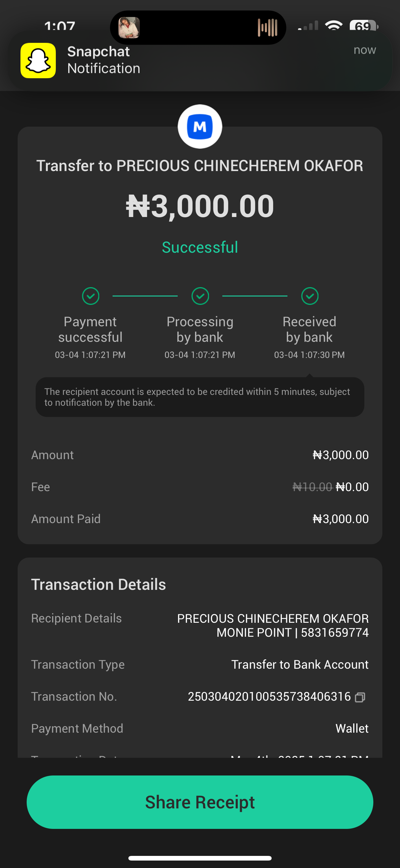Open now-playing album art in Dynamic Island
Screen dimensions: 400x868
[x=129, y=28]
